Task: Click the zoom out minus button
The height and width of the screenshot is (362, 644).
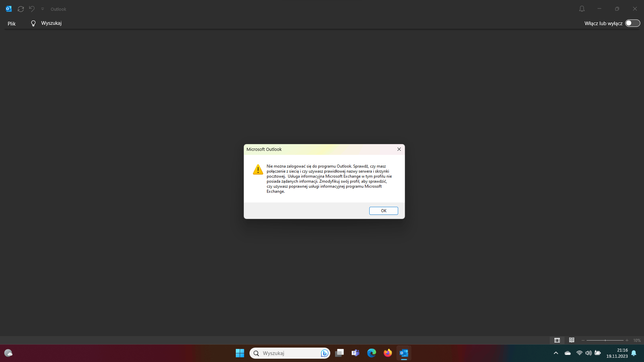Action: pos(583,340)
